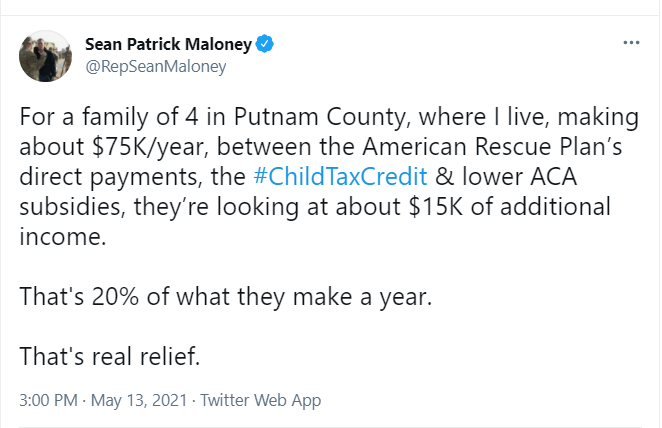
Task: Follow the #ChildTaxCredit hashtag link
Action: tap(340, 176)
